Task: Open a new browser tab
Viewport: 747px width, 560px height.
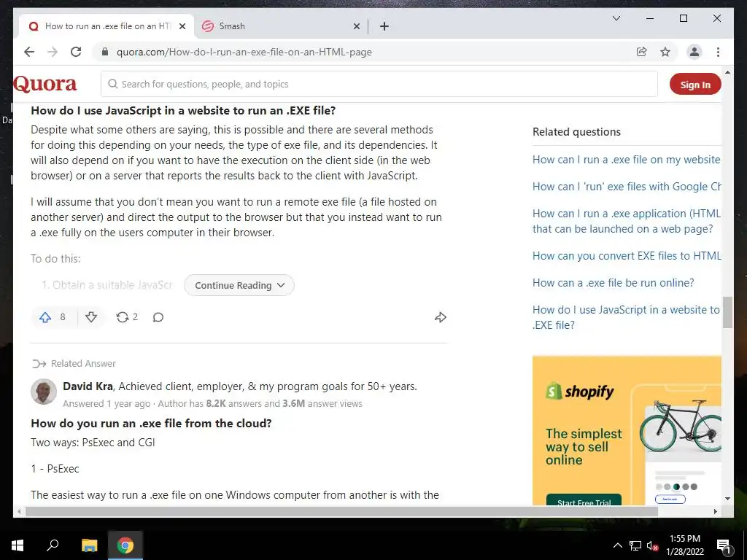Action: point(384,26)
